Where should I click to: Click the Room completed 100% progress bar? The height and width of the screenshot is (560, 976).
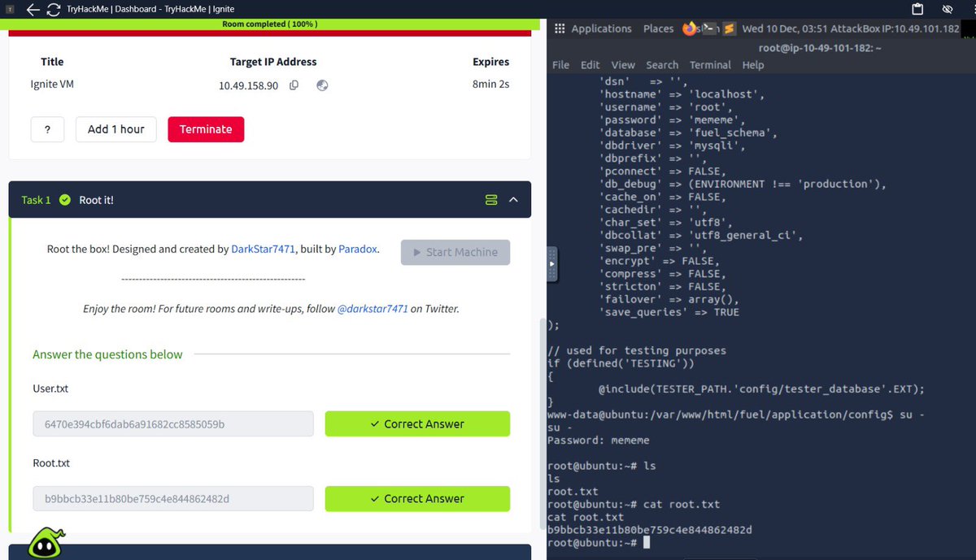pos(269,24)
